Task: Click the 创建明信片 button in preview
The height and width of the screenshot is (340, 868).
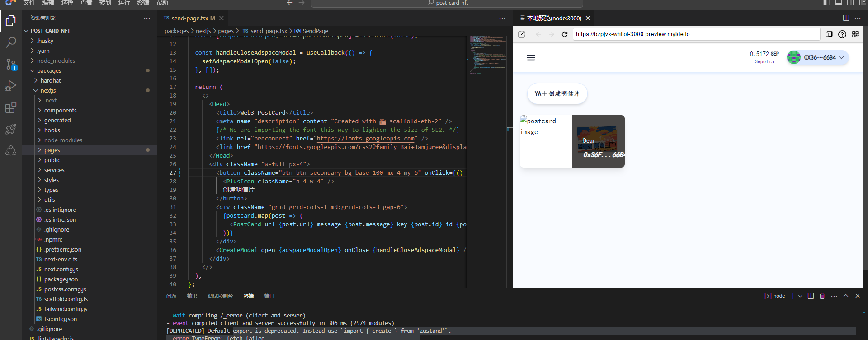Action: [x=557, y=93]
